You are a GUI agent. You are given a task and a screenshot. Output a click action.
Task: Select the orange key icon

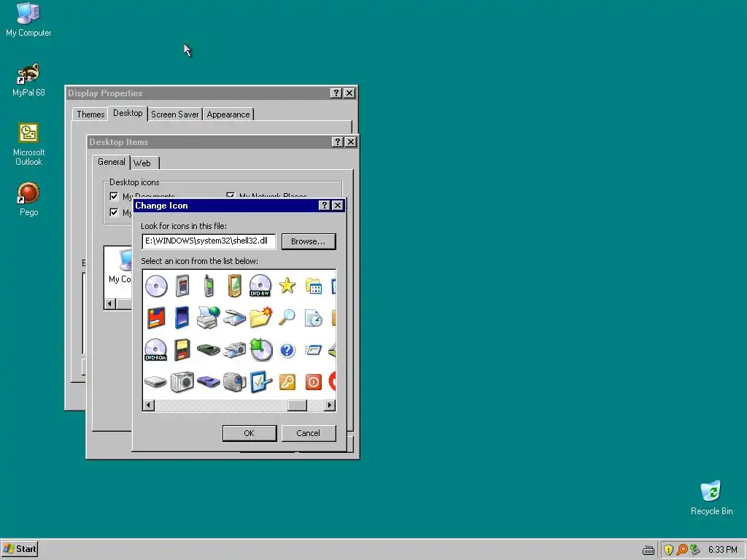(287, 382)
